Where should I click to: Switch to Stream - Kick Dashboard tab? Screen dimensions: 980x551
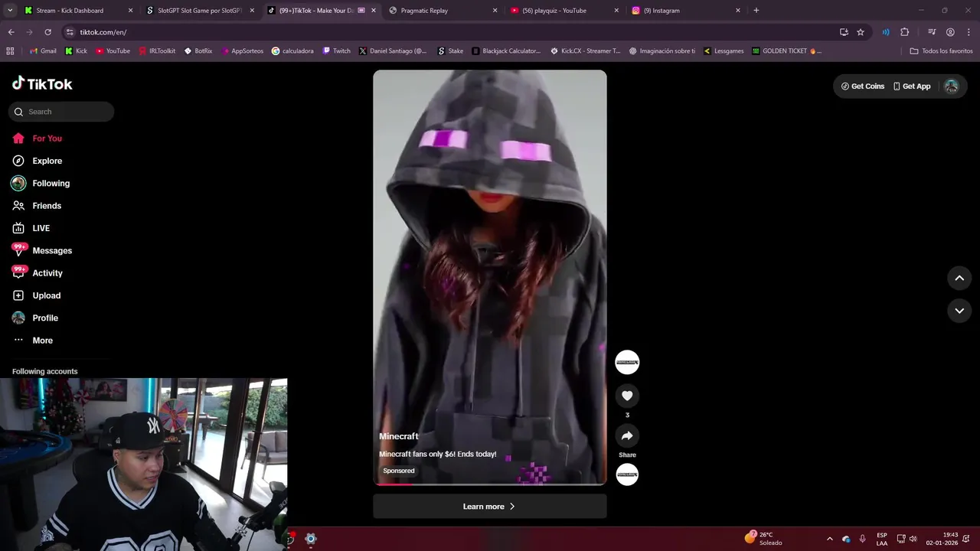click(x=77, y=11)
